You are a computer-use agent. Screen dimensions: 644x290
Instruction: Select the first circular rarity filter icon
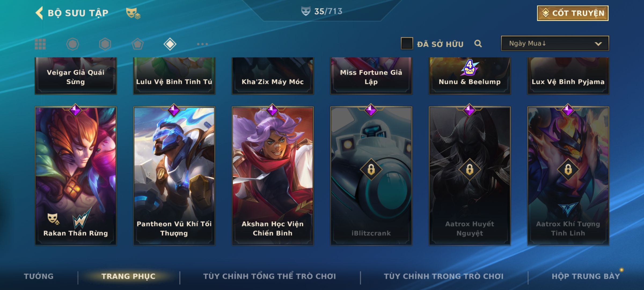72,44
